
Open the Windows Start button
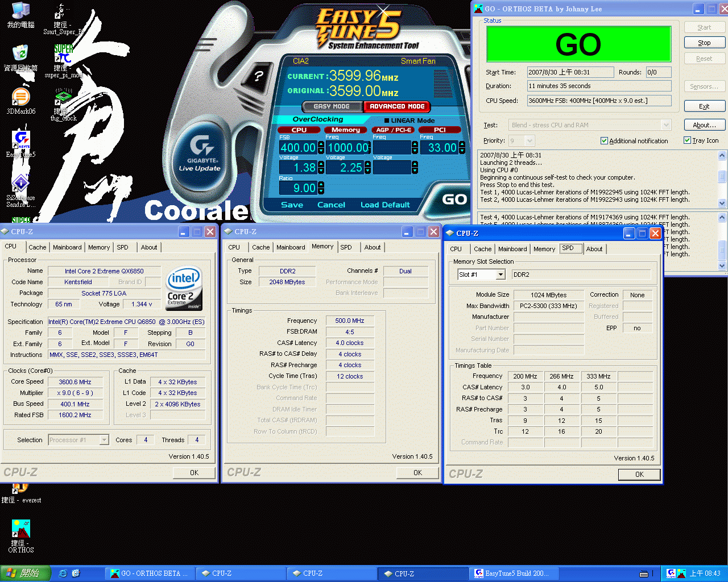pyautogui.click(x=26, y=573)
